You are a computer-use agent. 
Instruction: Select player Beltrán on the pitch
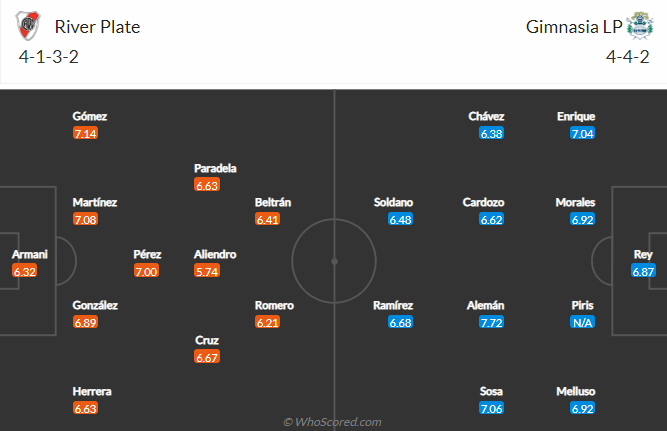(x=273, y=203)
